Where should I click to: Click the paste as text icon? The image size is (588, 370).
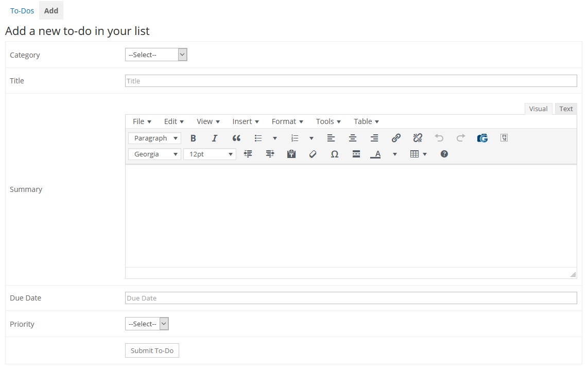(x=291, y=154)
